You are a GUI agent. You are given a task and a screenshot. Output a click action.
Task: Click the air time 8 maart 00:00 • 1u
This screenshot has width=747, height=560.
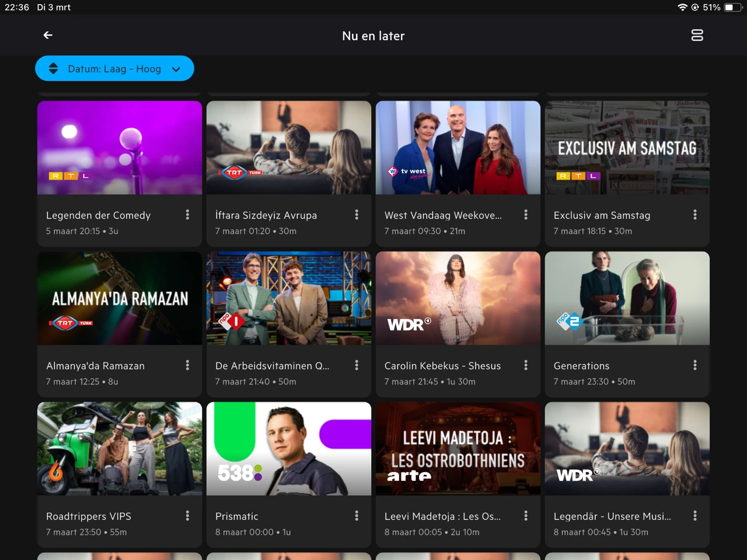(253, 532)
